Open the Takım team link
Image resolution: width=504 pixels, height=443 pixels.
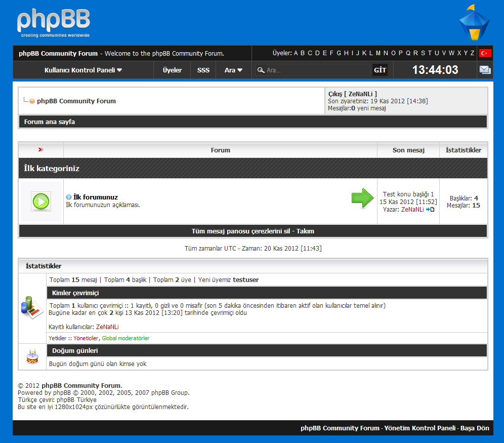pos(305,231)
